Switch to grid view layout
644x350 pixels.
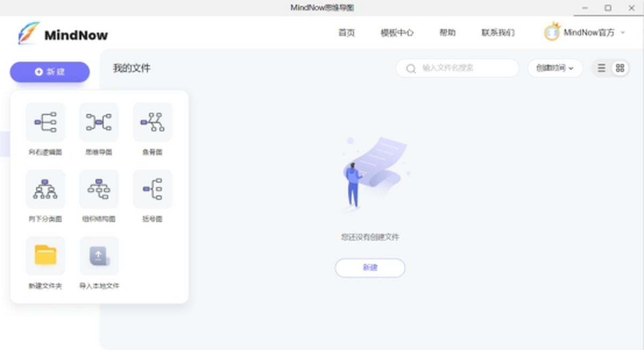pos(620,68)
